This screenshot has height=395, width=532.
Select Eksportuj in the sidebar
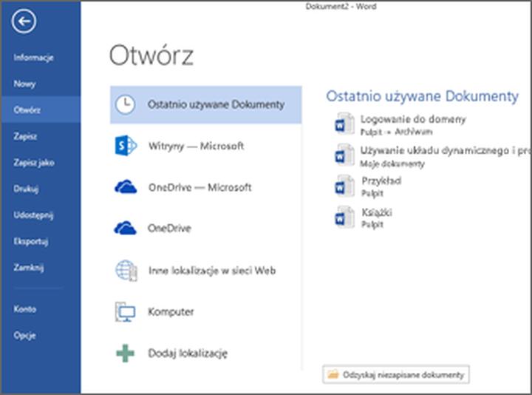(x=31, y=241)
